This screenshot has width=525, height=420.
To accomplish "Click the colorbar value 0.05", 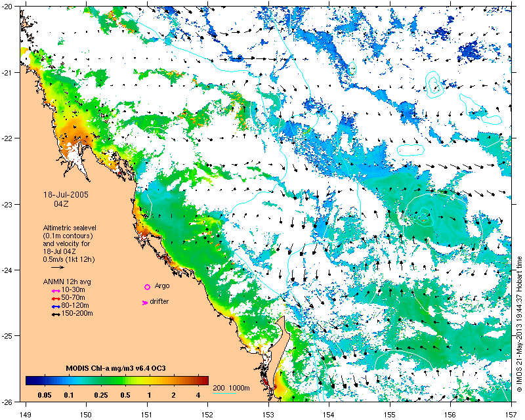I will [x=45, y=395].
